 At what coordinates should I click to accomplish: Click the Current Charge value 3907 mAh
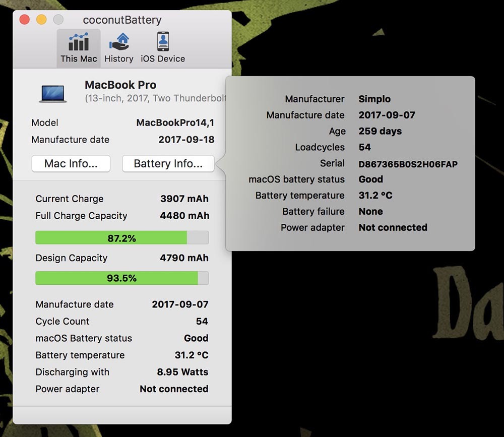point(184,199)
